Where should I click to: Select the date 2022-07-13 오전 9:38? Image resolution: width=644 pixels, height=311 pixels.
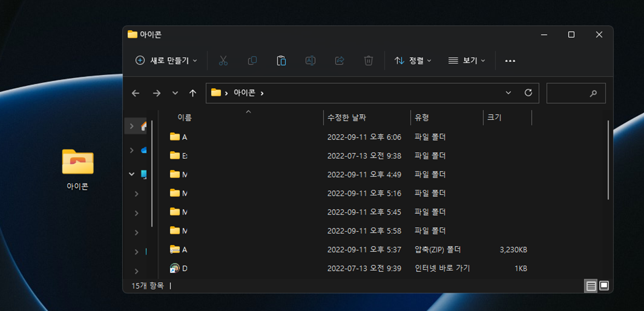364,156
